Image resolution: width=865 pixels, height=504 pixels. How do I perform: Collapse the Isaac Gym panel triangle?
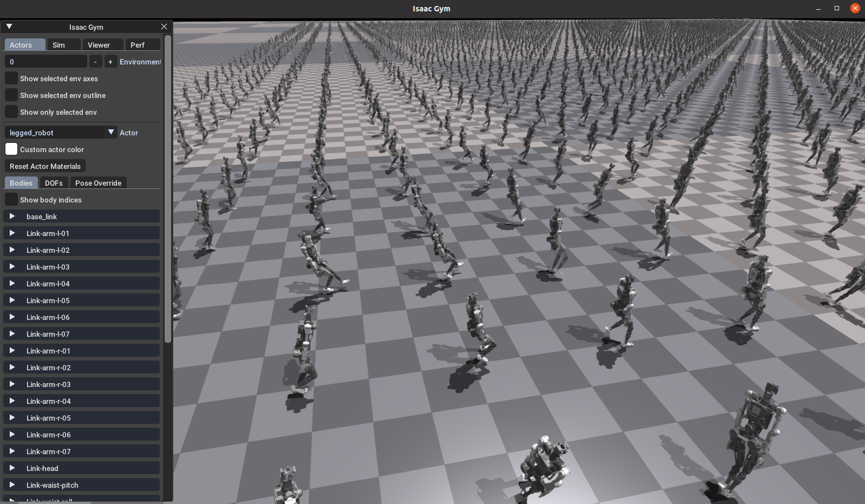pos(9,27)
